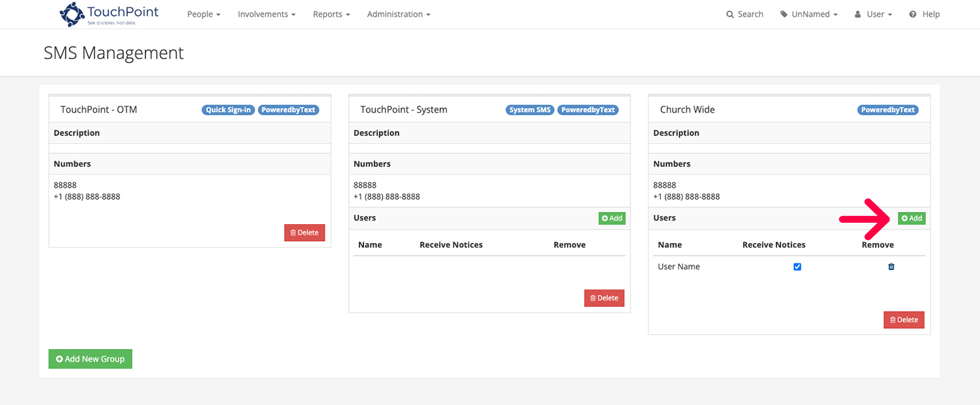Click the Quick Sign-in badge
980x405 pixels.
(x=228, y=109)
